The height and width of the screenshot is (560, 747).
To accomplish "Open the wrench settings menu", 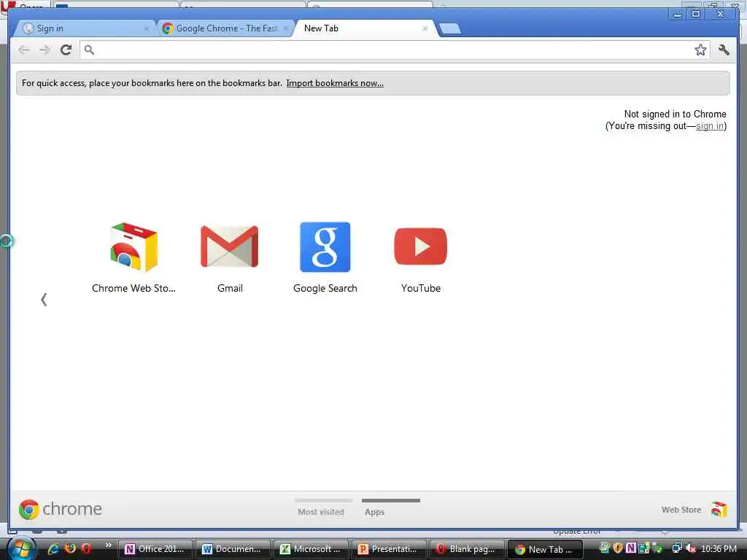I will coord(724,50).
